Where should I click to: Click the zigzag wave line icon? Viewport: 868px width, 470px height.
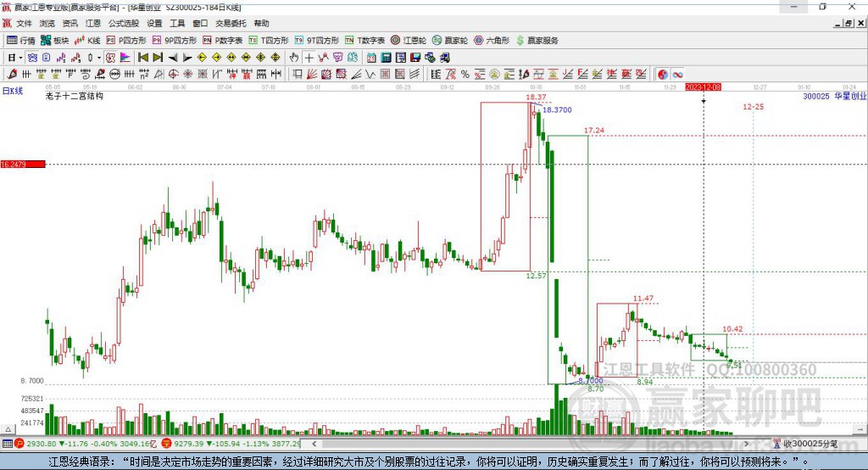(x=370, y=74)
